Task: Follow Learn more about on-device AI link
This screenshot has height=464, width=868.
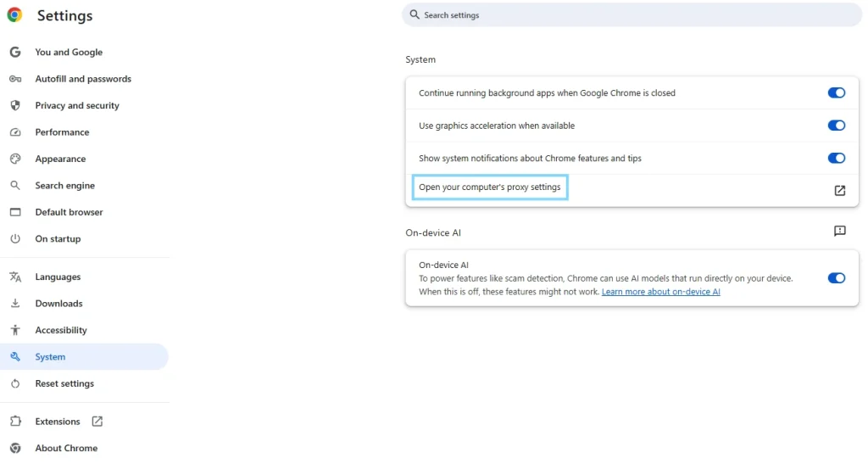Action: (660, 292)
